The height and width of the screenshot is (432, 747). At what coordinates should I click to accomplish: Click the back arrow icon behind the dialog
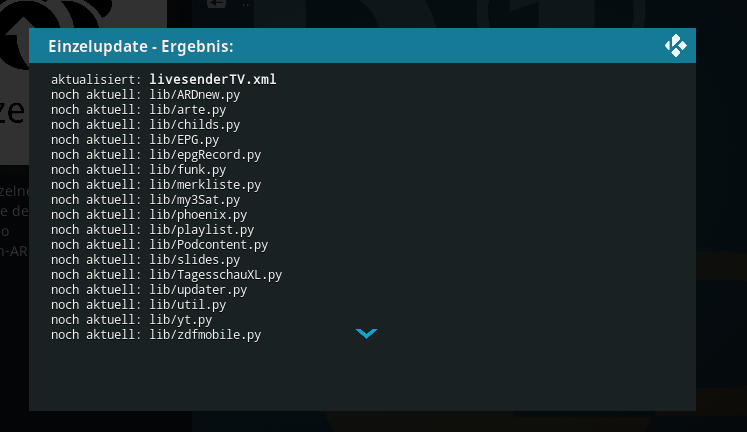tap(217, 4)
